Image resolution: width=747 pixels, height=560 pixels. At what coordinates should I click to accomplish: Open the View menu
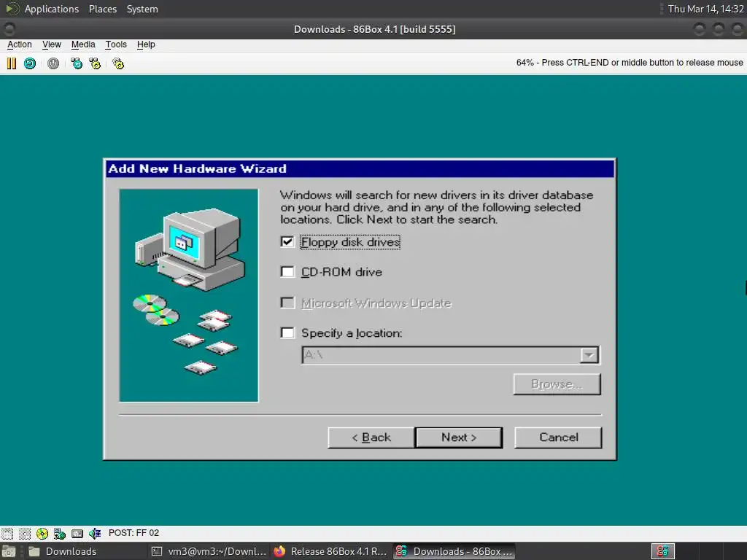(52, 44)
